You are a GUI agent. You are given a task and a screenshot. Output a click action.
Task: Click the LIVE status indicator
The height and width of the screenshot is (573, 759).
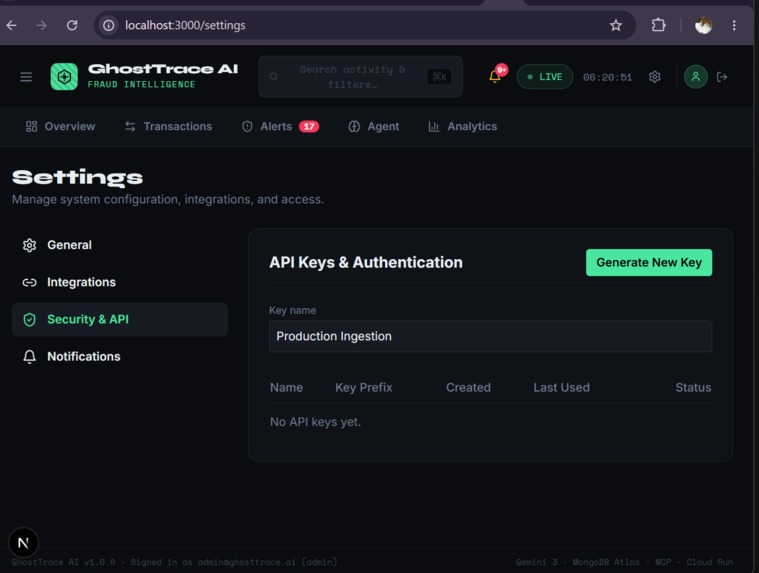pyautogui.click(x=545, y=77)
